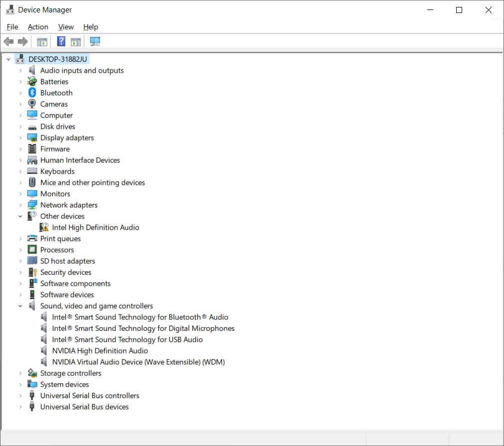Click the Display adapters icon
504x446 pixels.
(x=31, y=138)
